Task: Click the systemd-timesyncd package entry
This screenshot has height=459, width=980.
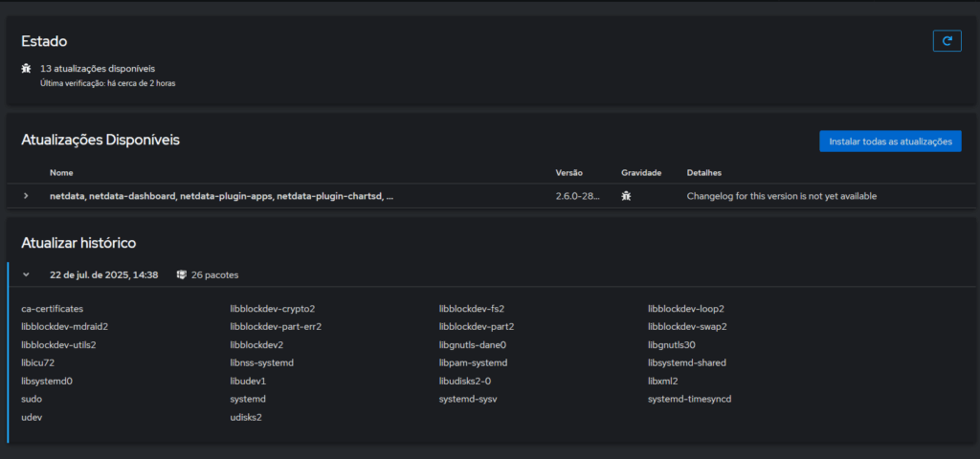Action: [689, 399]
